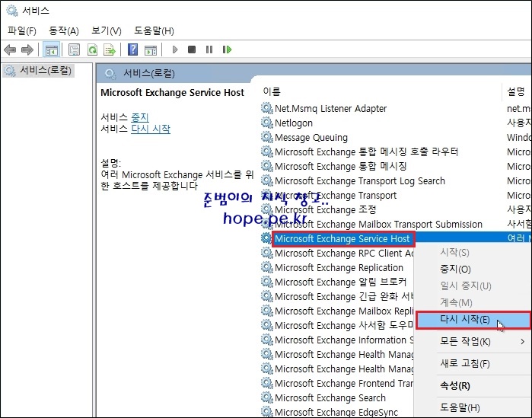Click the 이름 column header

coord(272,91)
